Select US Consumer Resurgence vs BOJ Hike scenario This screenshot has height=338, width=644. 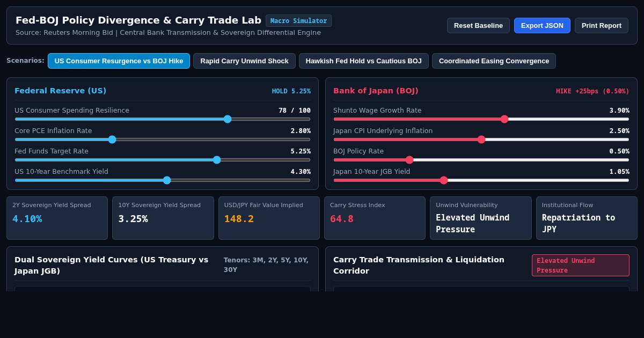point(119,61)
